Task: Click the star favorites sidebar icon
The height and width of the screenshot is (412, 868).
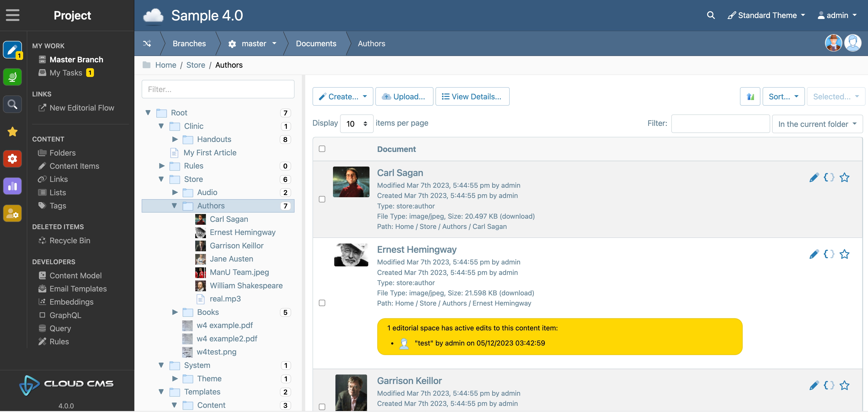Action: [x=12, y=131]
